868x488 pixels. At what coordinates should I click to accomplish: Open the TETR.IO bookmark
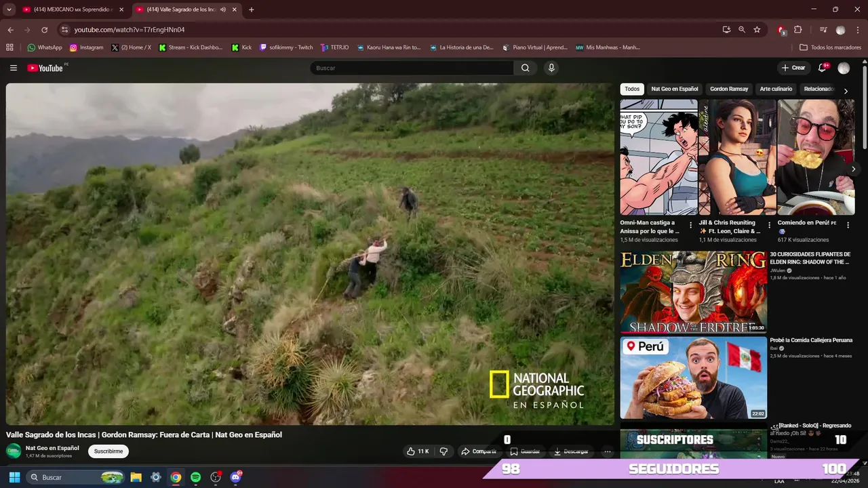(335, 47)
